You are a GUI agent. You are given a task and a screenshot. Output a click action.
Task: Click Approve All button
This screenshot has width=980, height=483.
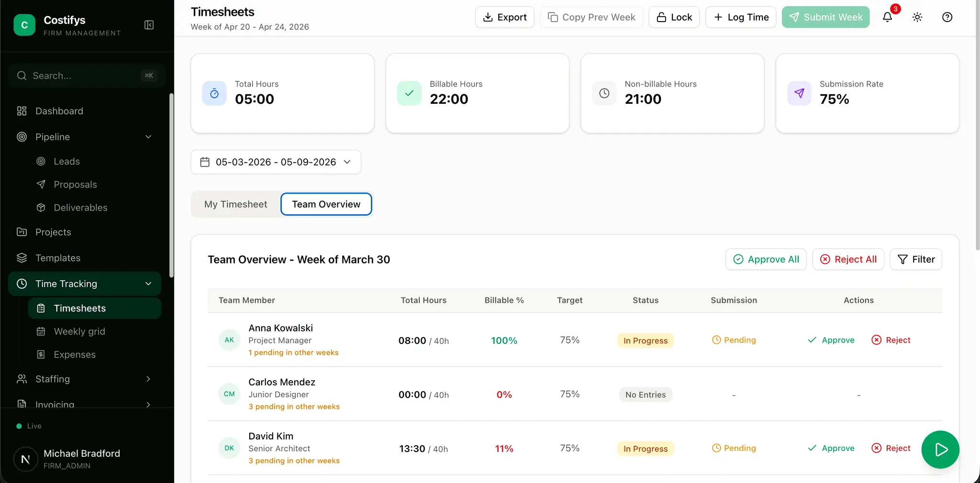point(766,259)
